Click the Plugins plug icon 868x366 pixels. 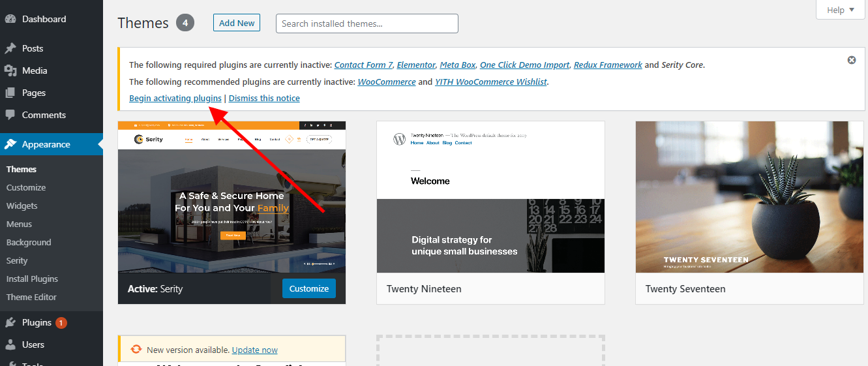point(10,322)
